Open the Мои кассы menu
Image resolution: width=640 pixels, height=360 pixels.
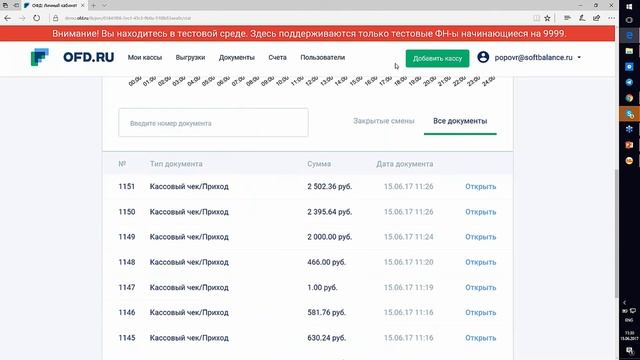(x=144, y=58)
